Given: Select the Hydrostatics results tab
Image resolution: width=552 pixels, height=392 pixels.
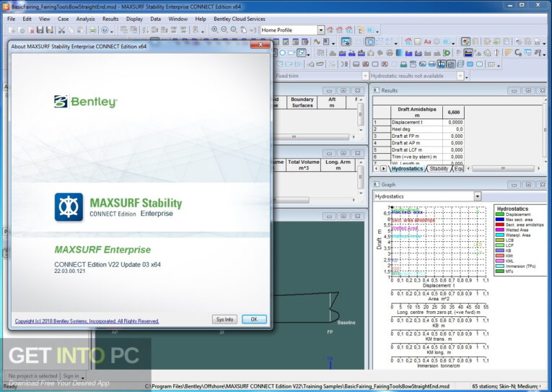Looking at the screenshot, I should (x=407, y=169).
